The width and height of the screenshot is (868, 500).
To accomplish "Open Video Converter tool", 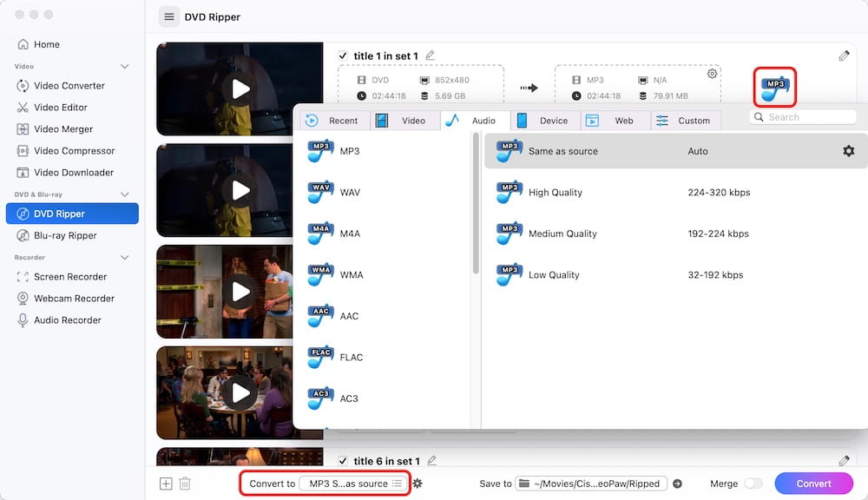I will tap(61, 86).
